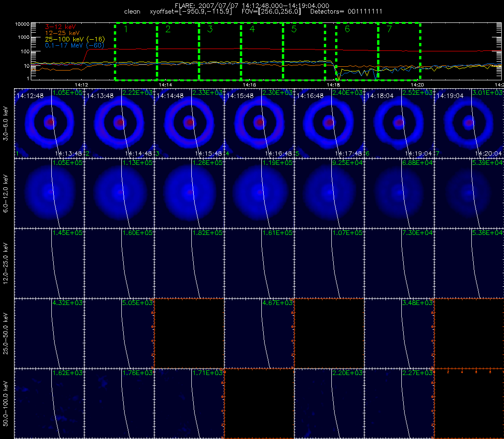Click the '3.01E+03' peak value
Image resolution: width=504 pixels, height=439 pixels.
coord(487,92)
